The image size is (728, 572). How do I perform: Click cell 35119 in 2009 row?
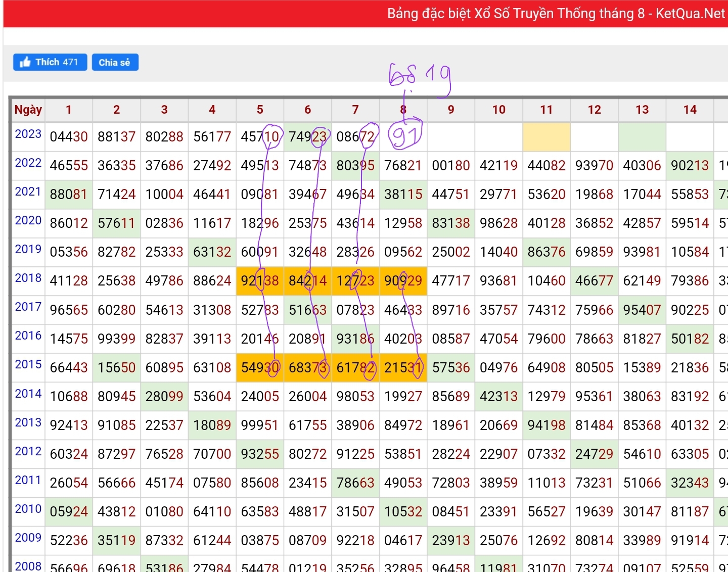[x=117, y=540]
